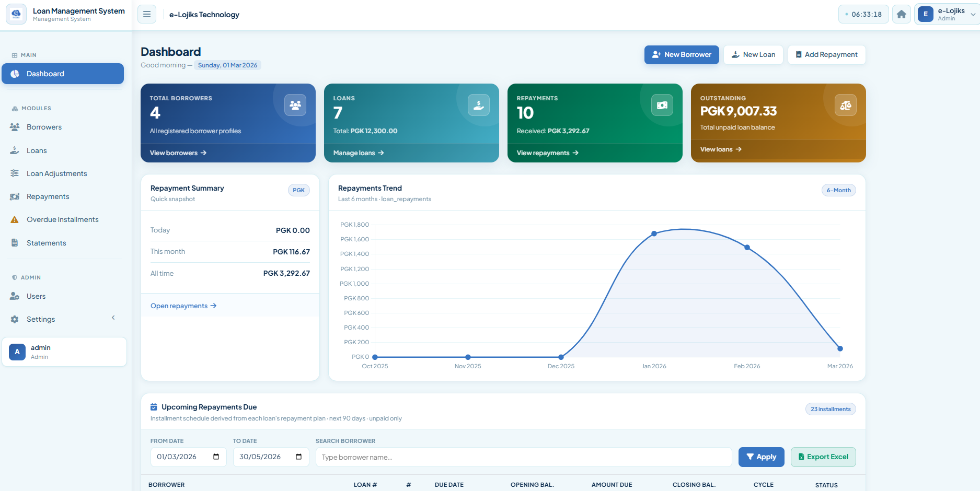Click the New Borrower button
The width and height of the screenshot is (980, 491).
point(681,55)
